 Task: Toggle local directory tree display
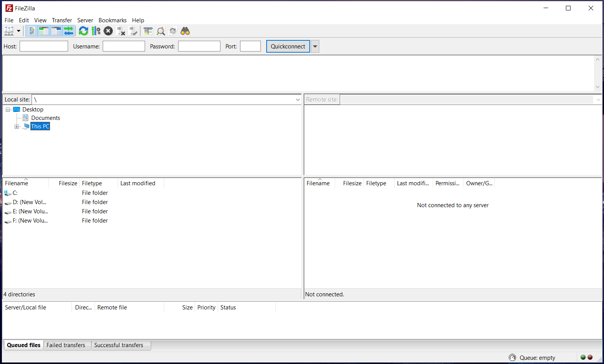click(44, 31)
